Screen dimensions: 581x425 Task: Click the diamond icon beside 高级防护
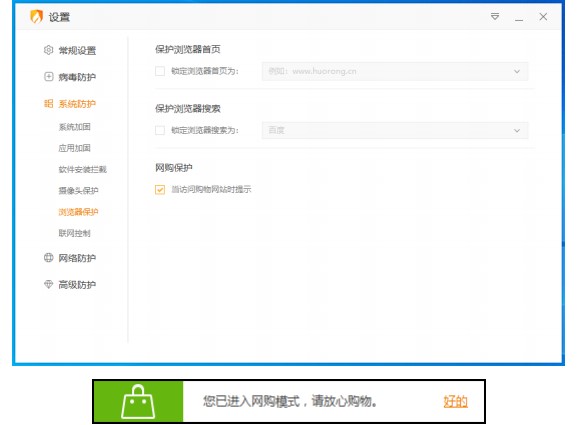tap(49, 284)
